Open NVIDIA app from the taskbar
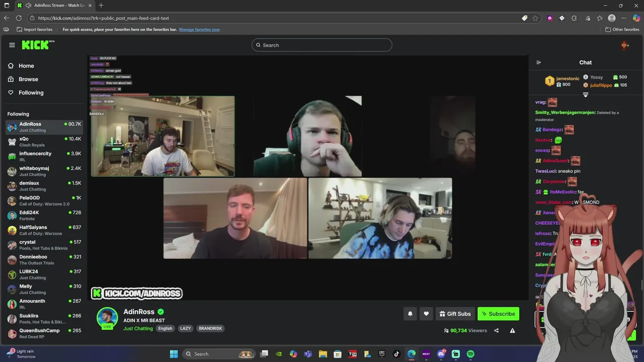 click(279, 354)
